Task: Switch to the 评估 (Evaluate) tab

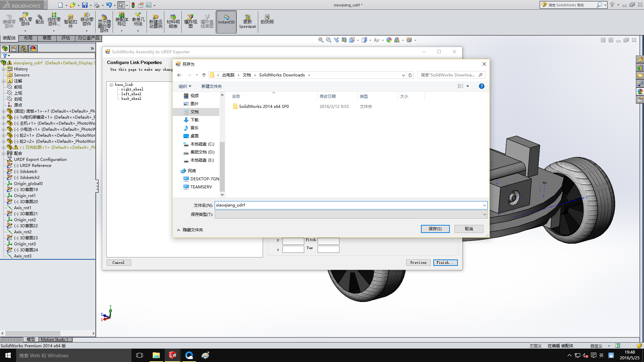Action: [x=66, y=38]
